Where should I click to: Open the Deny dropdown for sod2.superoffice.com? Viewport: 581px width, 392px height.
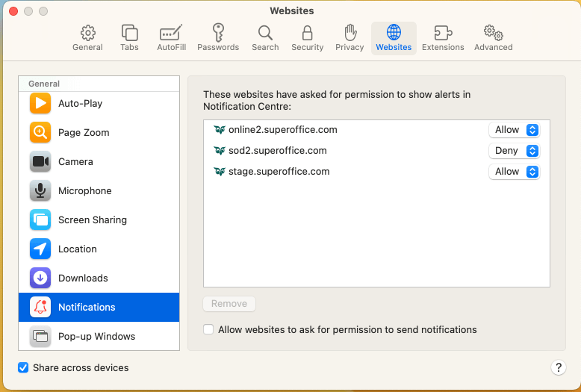(515, 151)
